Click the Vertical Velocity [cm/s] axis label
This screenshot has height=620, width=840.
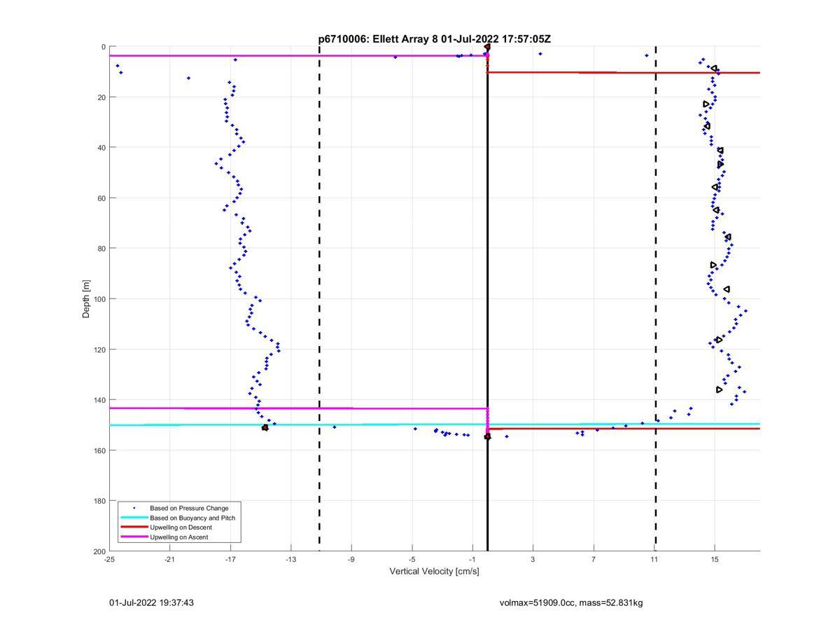coord(434,571)
